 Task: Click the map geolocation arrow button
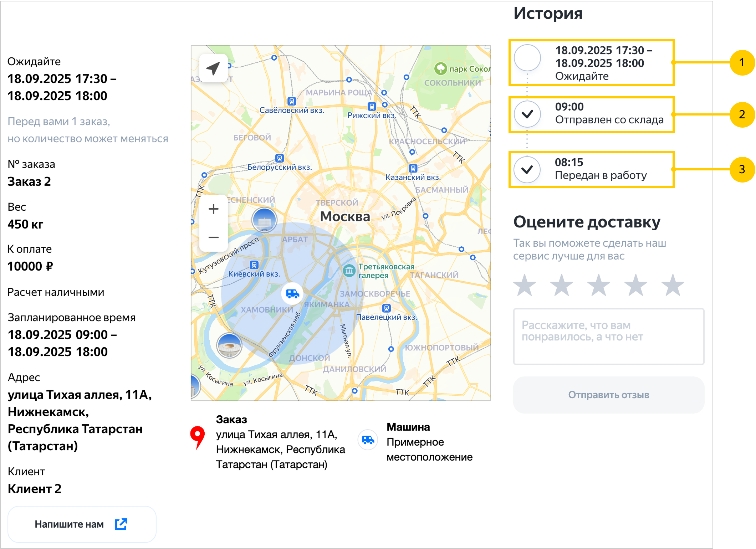pos(213,68)
